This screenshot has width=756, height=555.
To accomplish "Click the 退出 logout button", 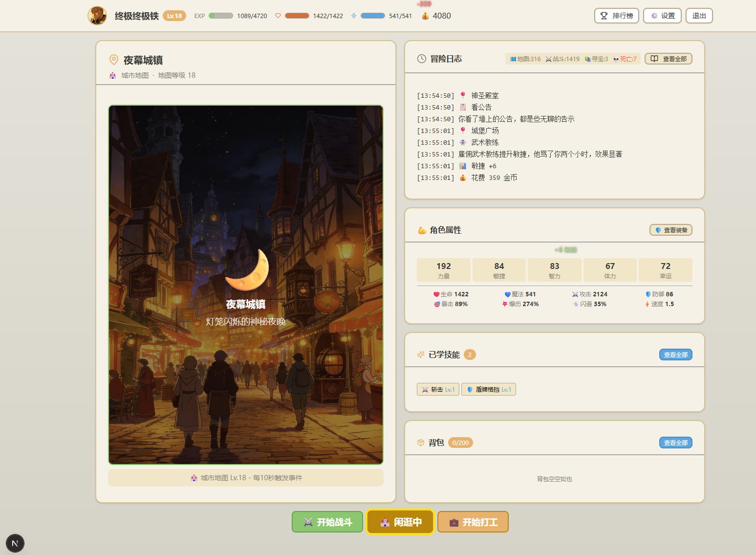I will click(x=699, y=16).
